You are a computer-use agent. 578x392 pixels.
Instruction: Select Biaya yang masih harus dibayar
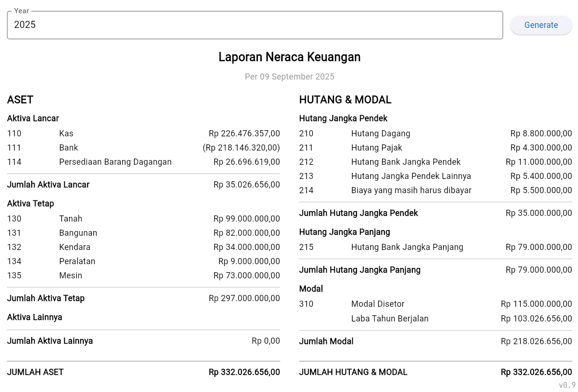(x=411, y=190)
